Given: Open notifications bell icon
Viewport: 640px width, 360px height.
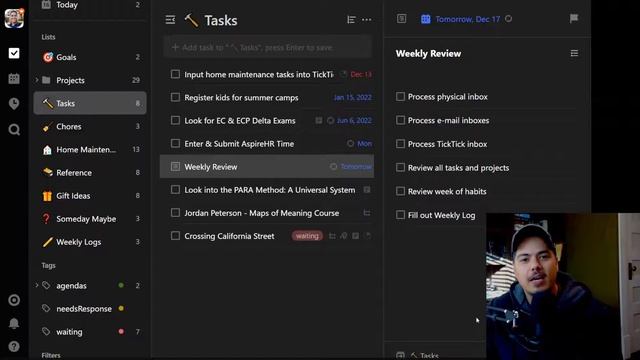Looking at the screenshot, I should [14, 323].
